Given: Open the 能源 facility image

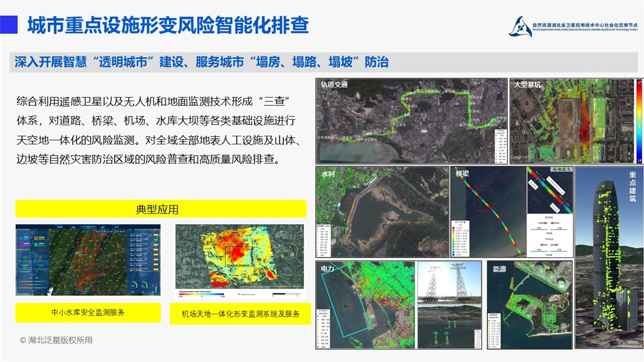Looking at the screenshot, I should [530, 305].
